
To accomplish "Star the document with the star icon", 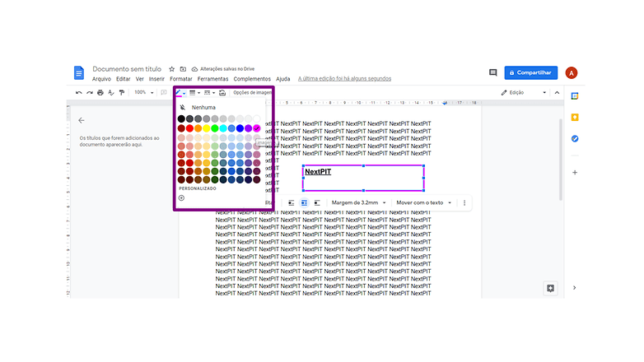I will coord(171,69).
